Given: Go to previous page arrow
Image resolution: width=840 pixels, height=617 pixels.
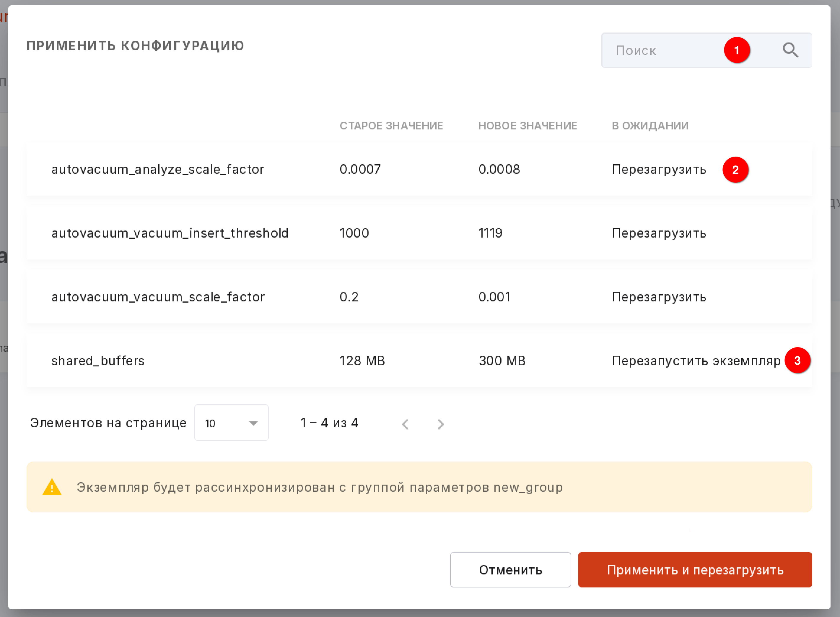Looking at the screenshot, I should click(x=406, y=424).
